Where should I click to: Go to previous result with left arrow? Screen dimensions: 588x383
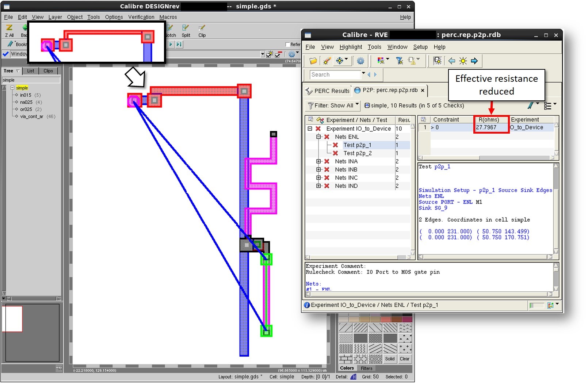coord(452,61)
